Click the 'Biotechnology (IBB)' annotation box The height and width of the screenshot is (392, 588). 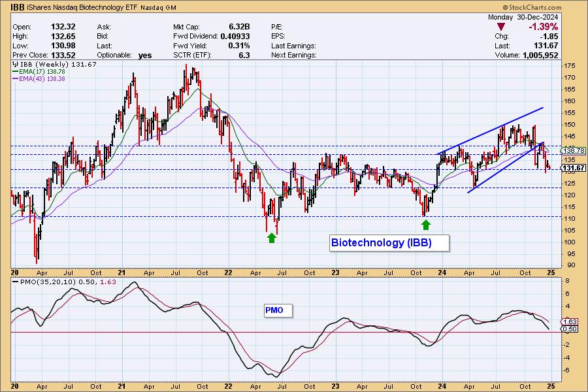click(x=389, y=243)
